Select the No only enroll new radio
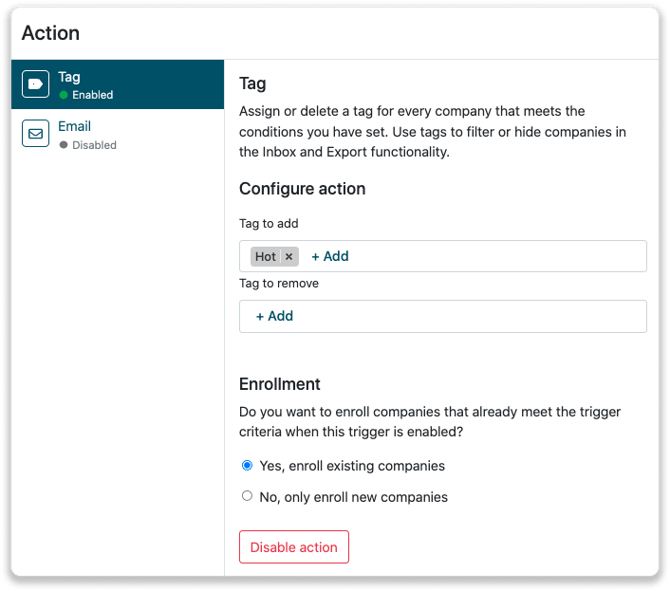This screenshot has width=670, height=591. [x=247, y=496]
